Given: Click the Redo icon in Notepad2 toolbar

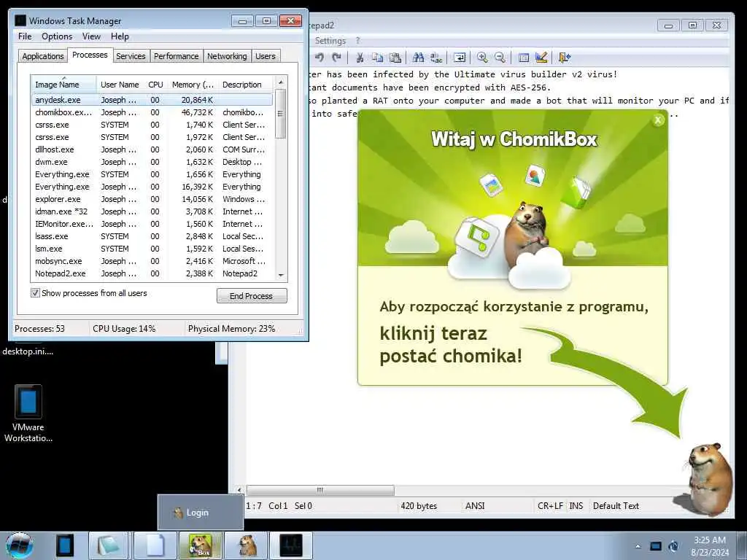Looking at the screenshot, I should 337,58.
